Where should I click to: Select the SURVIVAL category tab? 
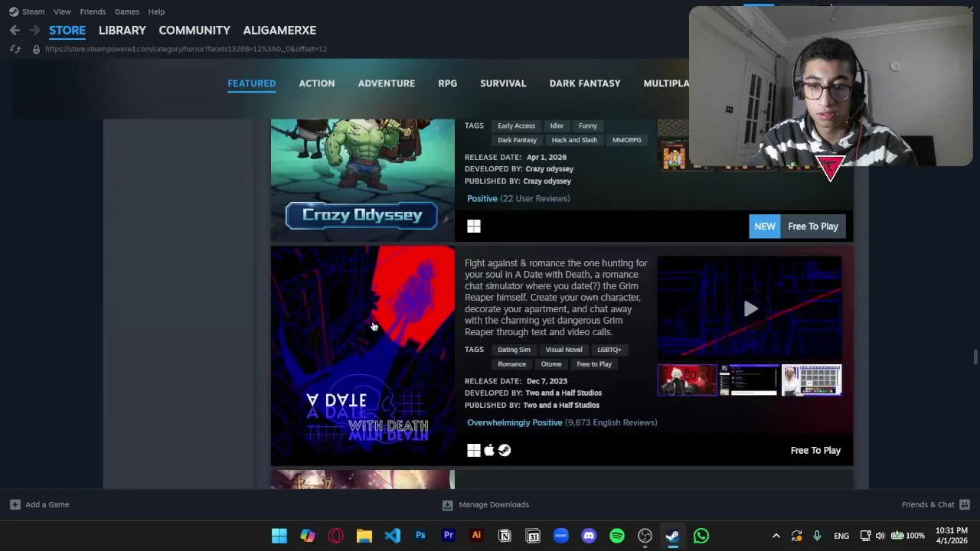[503, 83]
